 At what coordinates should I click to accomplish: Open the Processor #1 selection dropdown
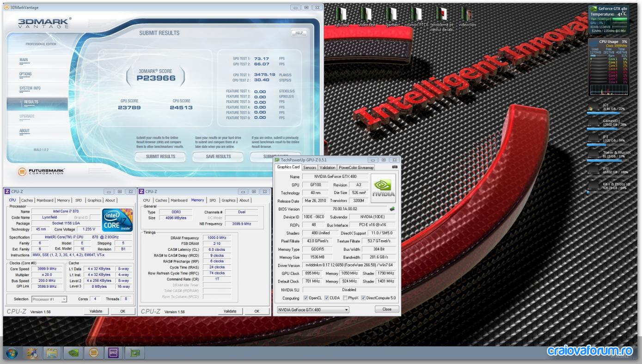49,299
